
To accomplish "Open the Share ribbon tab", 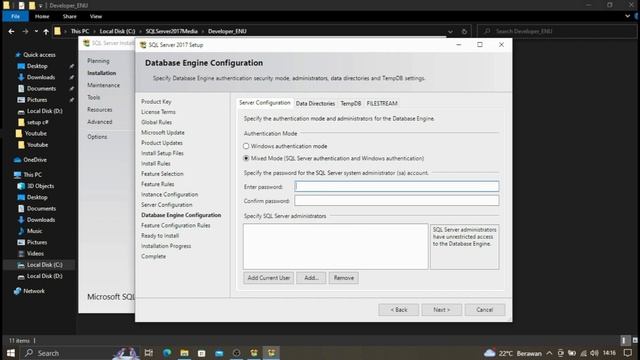I will [69, 16].
